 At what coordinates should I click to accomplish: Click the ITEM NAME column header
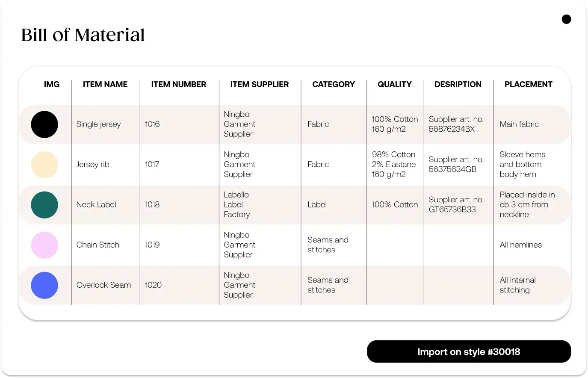(x=105, y=84)
